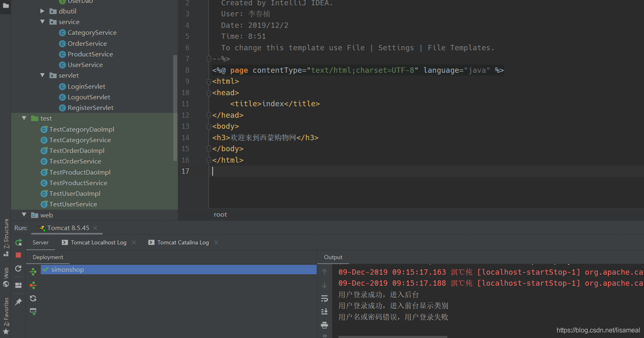Open TestProductService test class

tap(78, 183)
